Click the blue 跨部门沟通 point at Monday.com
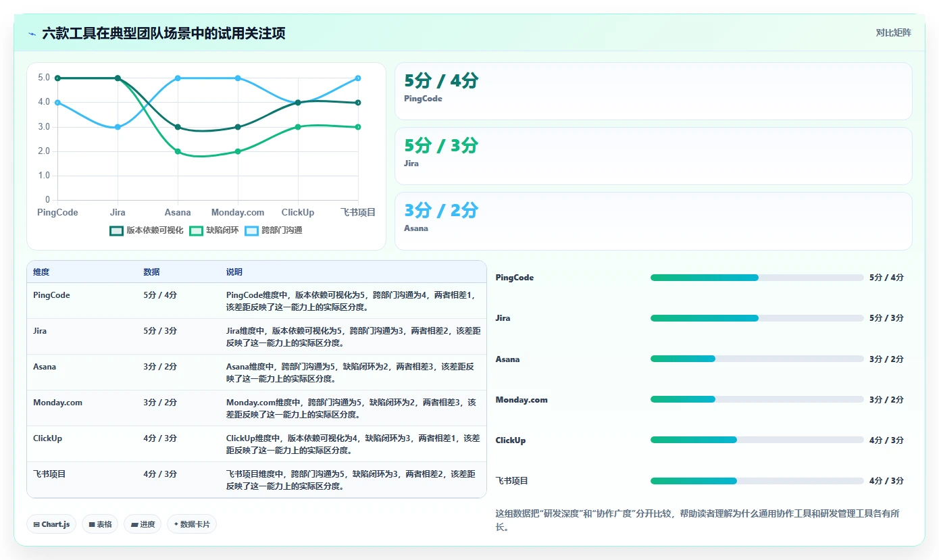The image size is (939, 560). pyautogui.click(x=238, y=78)
